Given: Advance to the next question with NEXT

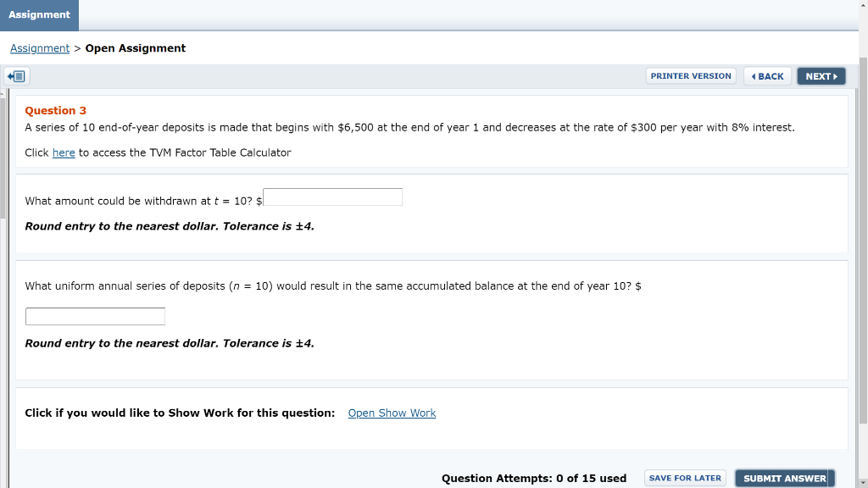Looking at the screenshot, I should pyautogui.click(x=820, y=75).
